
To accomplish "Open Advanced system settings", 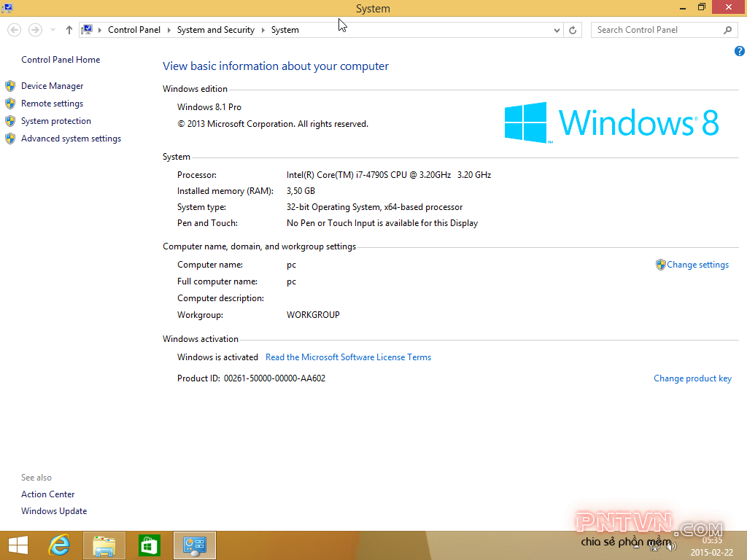I will (x=71, y=139).
